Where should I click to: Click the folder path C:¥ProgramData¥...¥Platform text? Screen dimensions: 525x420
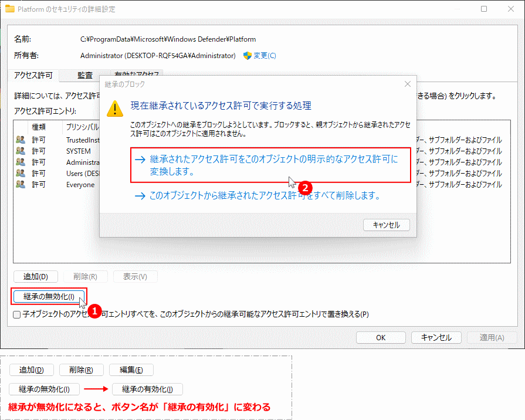[168, 39]
